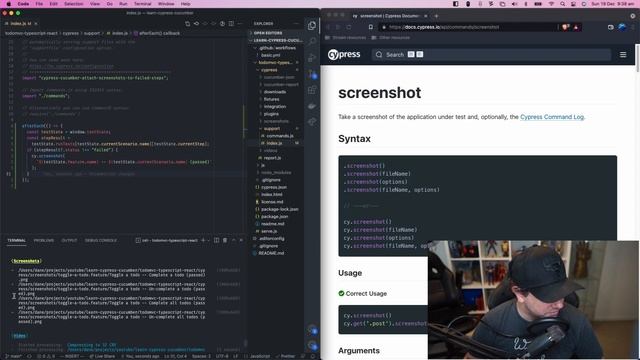Open Source Control icon with badge
The image size is (640, 360).
312,74
